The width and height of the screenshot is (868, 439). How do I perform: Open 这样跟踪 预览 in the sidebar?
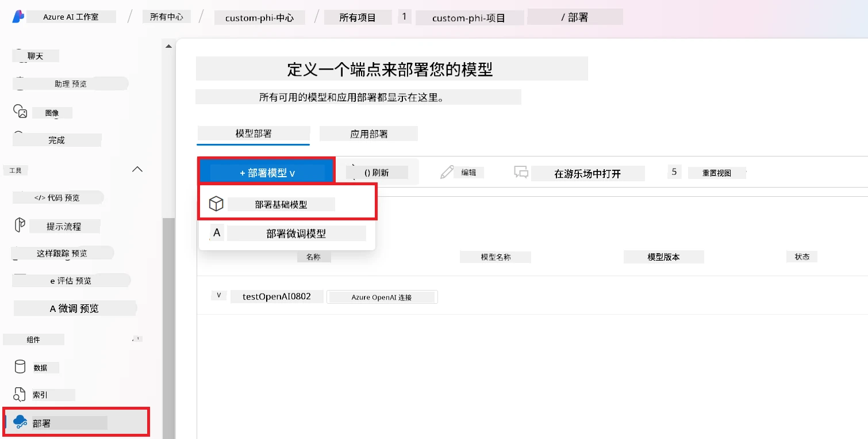(x=62, y=253)
